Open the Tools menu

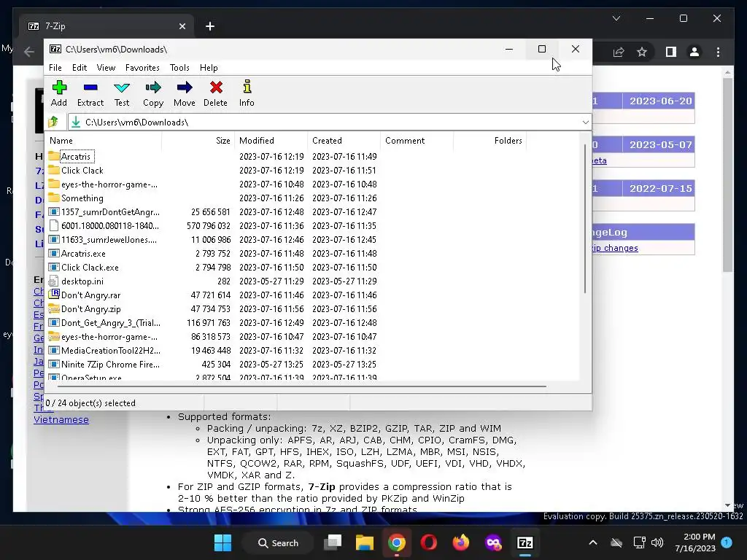pyautogui.click(x=179, y=68)
